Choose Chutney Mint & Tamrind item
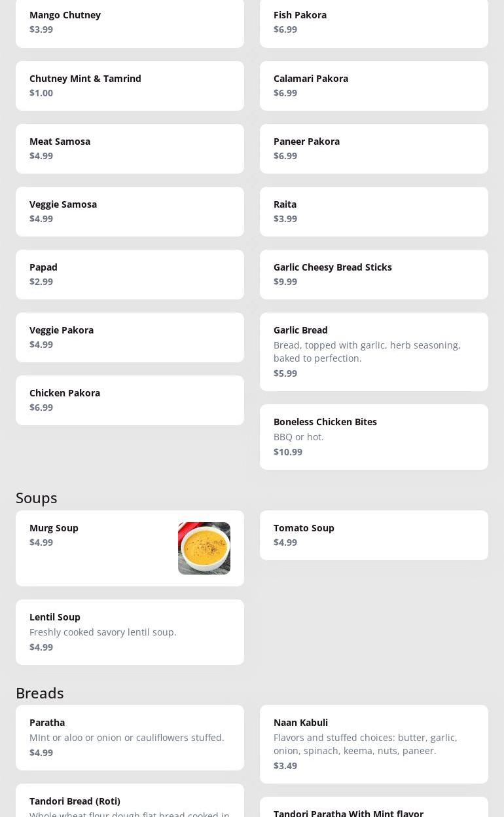Screen dimensions: 504x817 click(130, 86)
